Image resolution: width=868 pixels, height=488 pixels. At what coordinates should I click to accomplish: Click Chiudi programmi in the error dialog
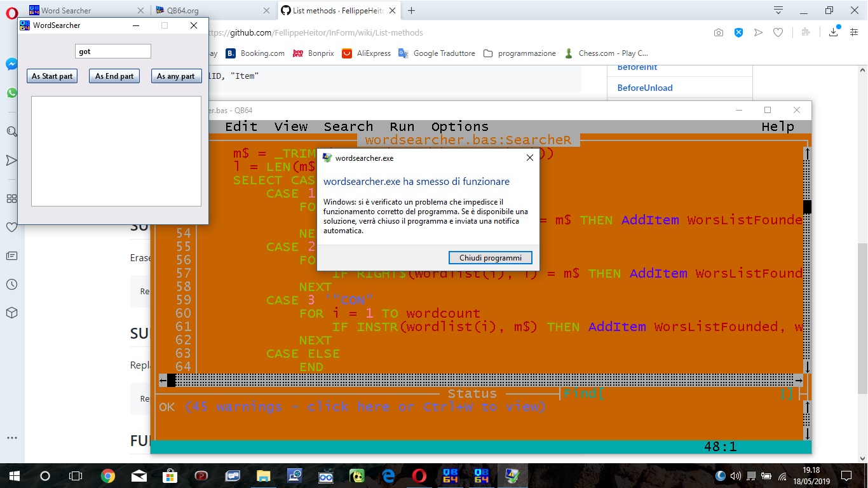491,258
